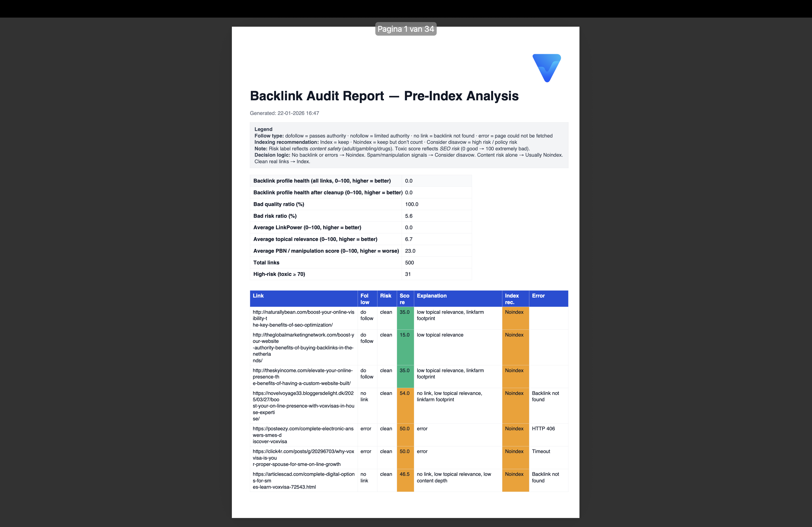Viewport: 812px width, 527px height.
Task: Open the articlescad.com backlink URL
Action: (x=303, y=474)
